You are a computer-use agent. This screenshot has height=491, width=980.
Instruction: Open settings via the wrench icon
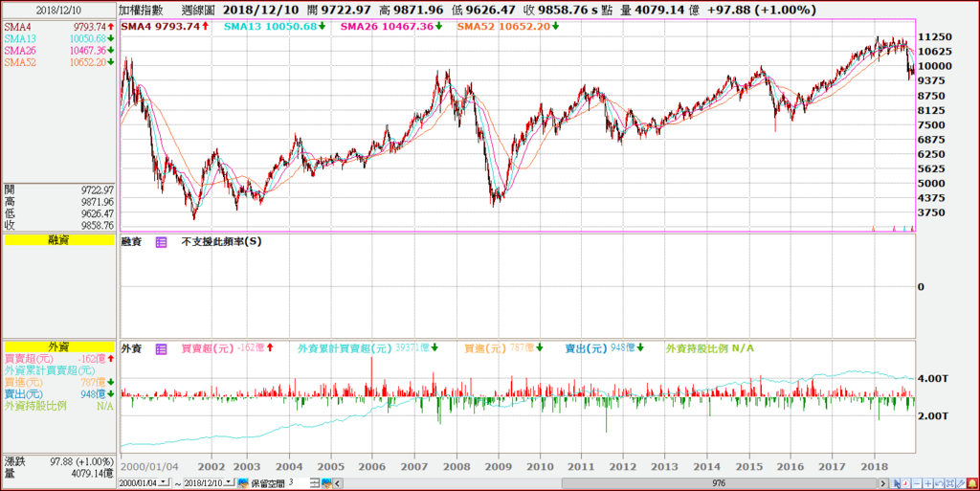click(961, 483)
